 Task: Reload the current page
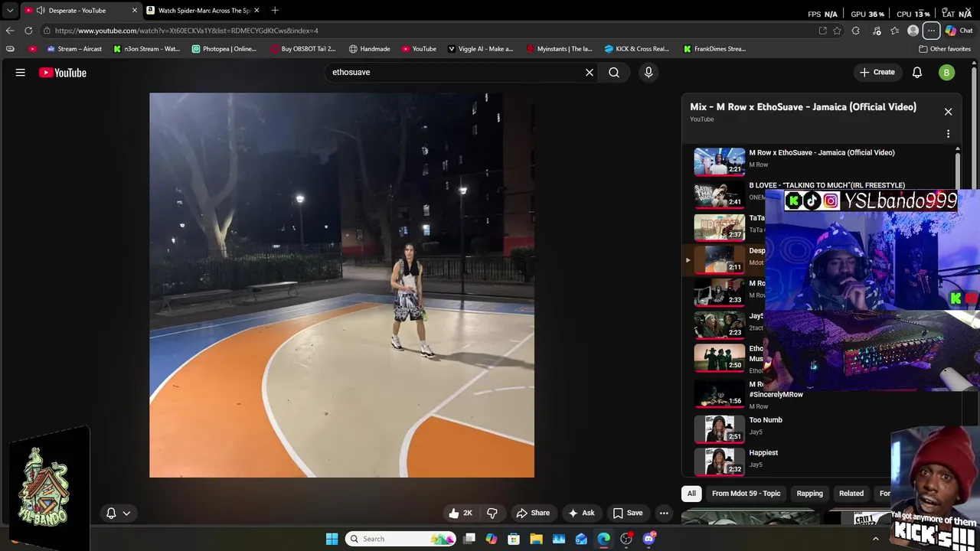pos(28,31)
